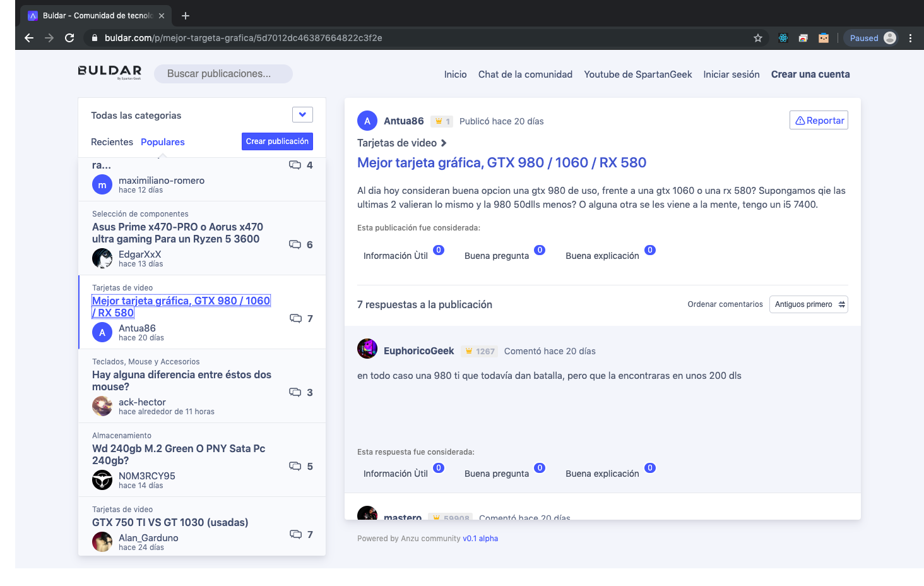Click comment icon on GTX 750 TI post
This screenshot has height=586, width=924.
tap(295, 534)
